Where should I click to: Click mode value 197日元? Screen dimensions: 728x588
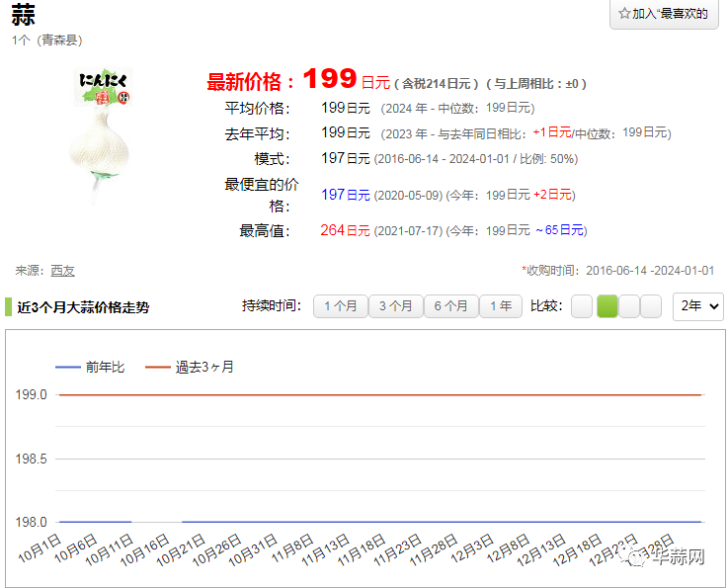pos(346,158)
